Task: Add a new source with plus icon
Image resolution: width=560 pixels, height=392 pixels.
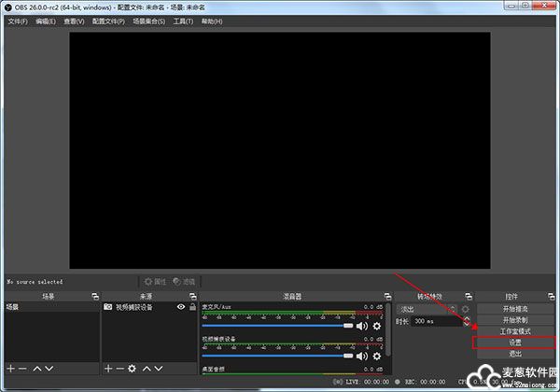Action: [109, 369]
